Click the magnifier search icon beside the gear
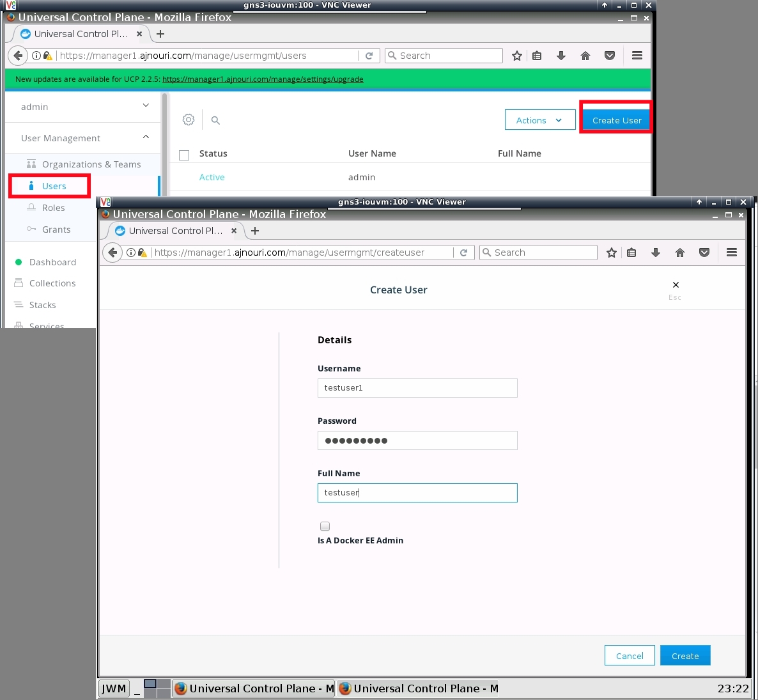Screen dimensions: 758x700 [x=215, y=120]
